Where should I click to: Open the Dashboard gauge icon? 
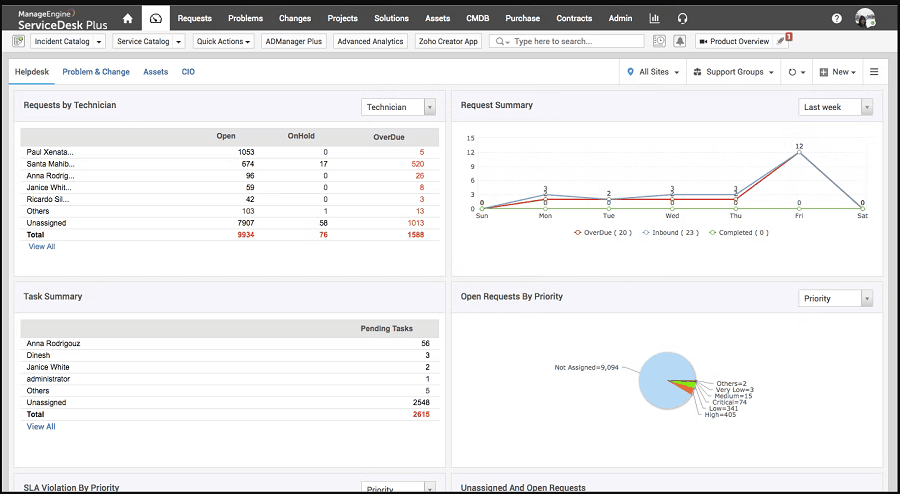tap(155, 18)
